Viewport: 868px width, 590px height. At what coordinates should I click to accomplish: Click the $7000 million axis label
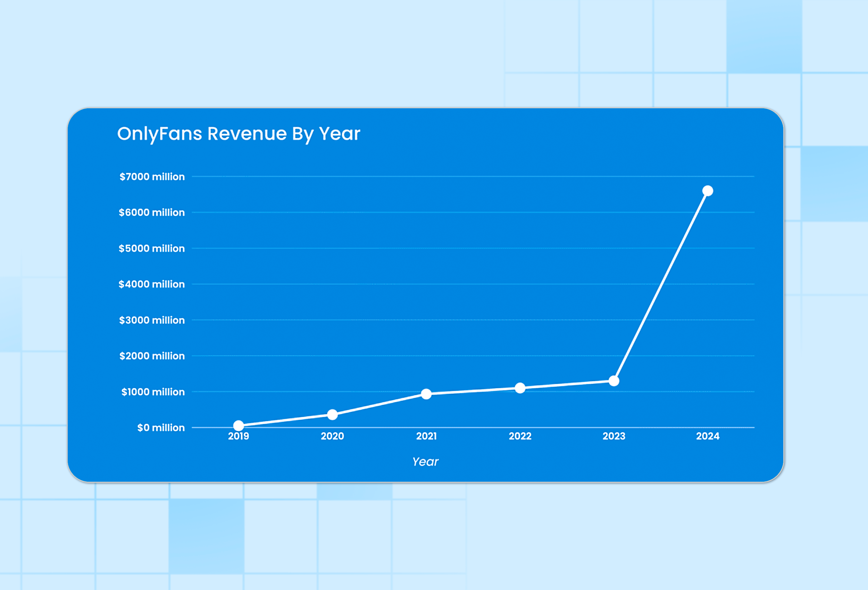pos(152,177)
